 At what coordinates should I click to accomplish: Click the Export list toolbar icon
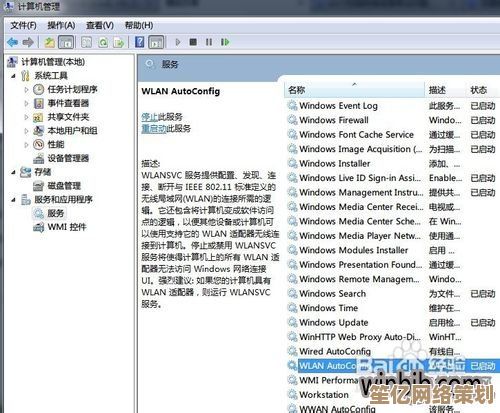[x=119, y=42]
